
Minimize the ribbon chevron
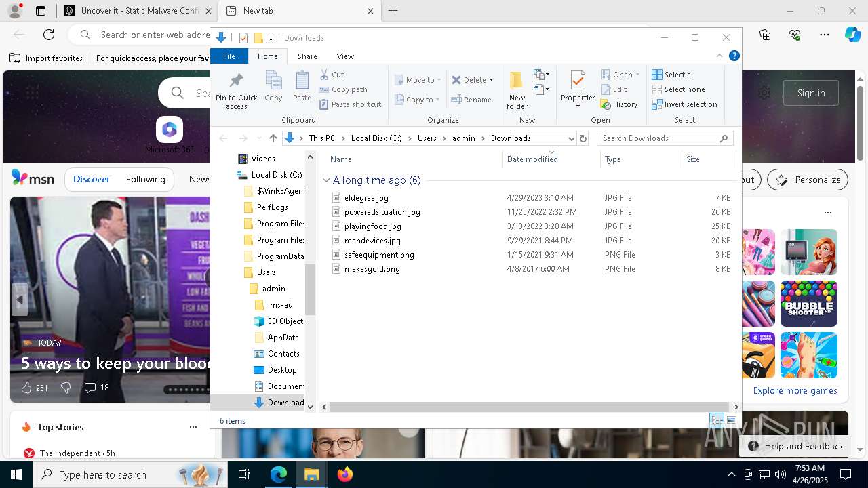[719, 56]
